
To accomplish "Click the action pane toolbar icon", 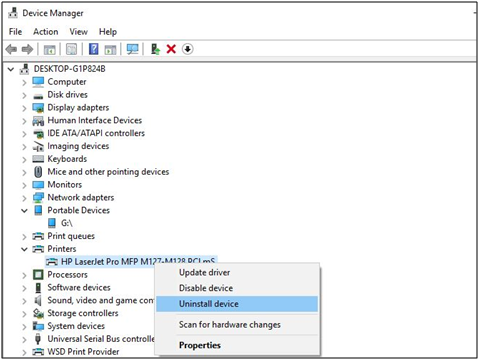I will [x=110, y=50].
